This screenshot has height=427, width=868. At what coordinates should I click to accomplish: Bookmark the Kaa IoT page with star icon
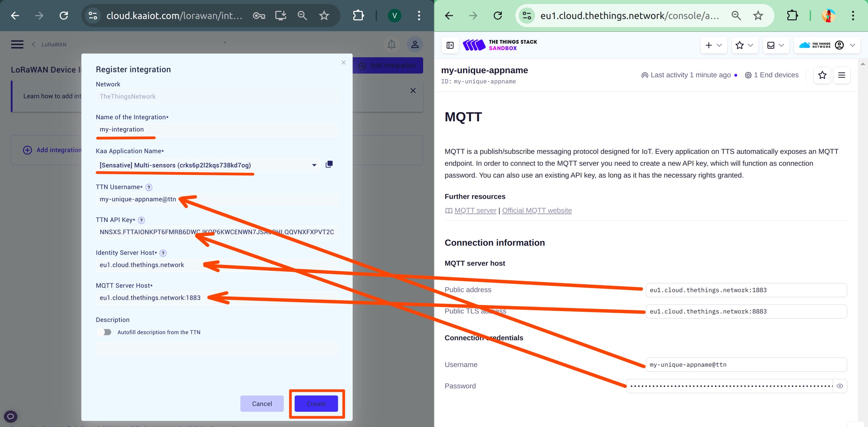click(324, 16)
